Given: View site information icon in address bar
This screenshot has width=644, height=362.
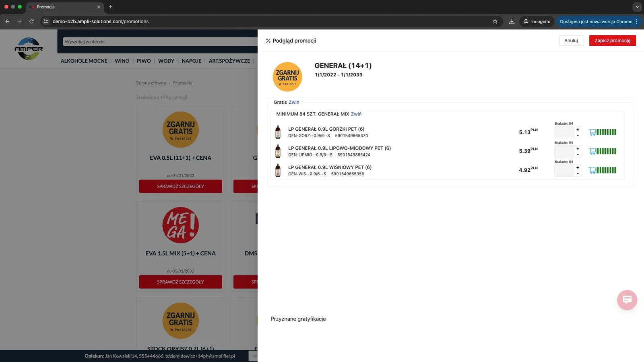Looking at the screenshot, I should coord(46,21).
